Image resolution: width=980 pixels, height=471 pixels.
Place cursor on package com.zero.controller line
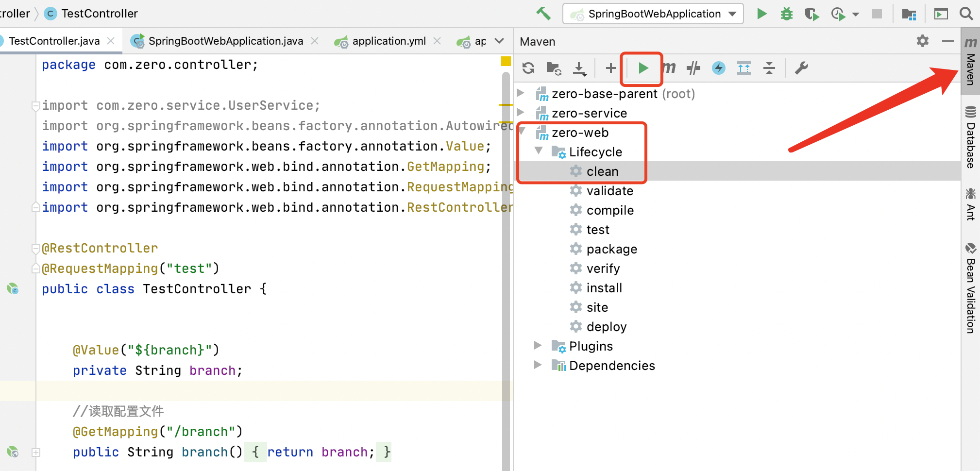[150, 65]
